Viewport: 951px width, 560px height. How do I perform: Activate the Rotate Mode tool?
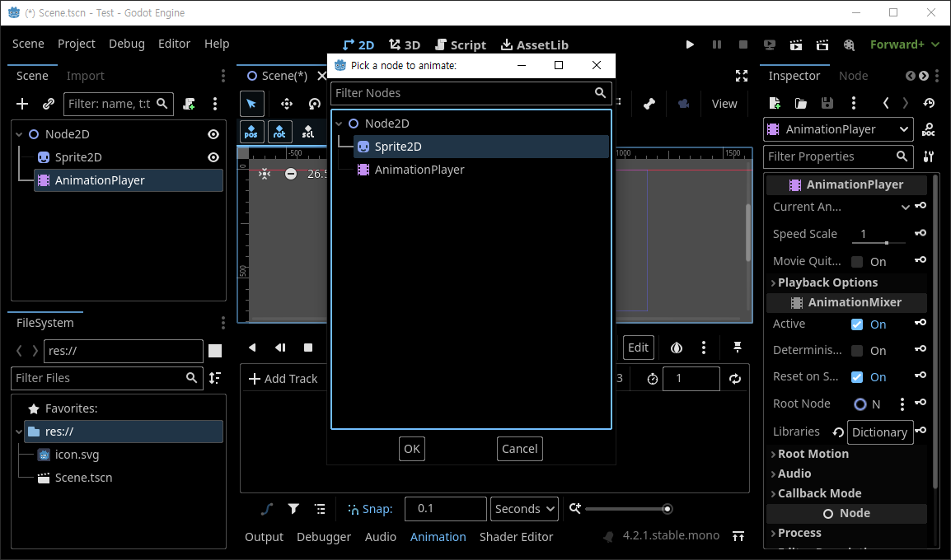click(x=314, y=104)
